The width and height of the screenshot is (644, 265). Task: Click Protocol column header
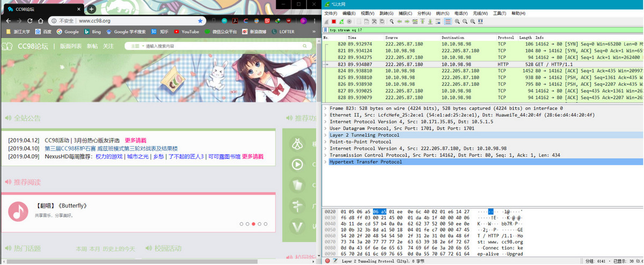pyautogui.click(x=506, y=38)
